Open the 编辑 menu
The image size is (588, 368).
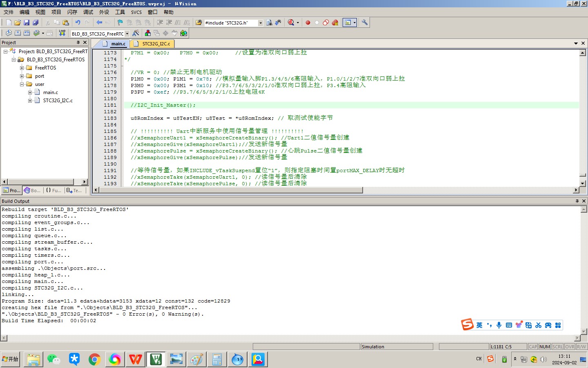click(x=24, y=12)
